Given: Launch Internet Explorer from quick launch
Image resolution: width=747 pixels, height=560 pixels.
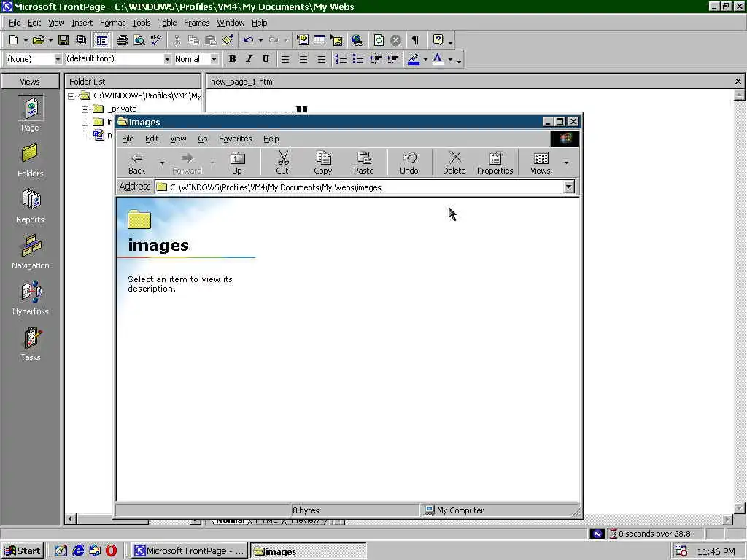Looking at the screenshot, I should pyautogui.click(x=78, y=551).
